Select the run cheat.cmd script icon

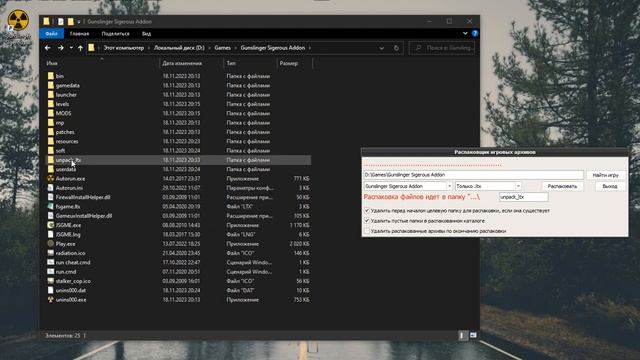coord(51,262)
